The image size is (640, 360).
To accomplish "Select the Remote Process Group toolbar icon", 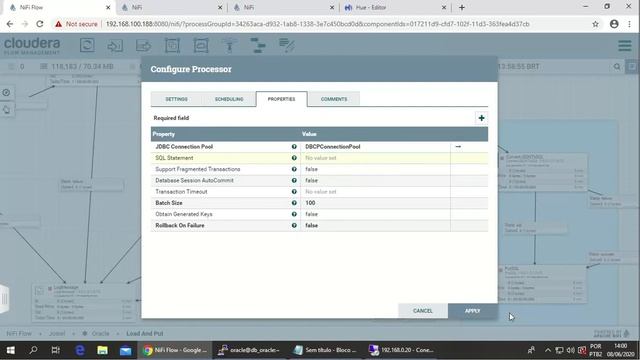I will pos(201,45).
